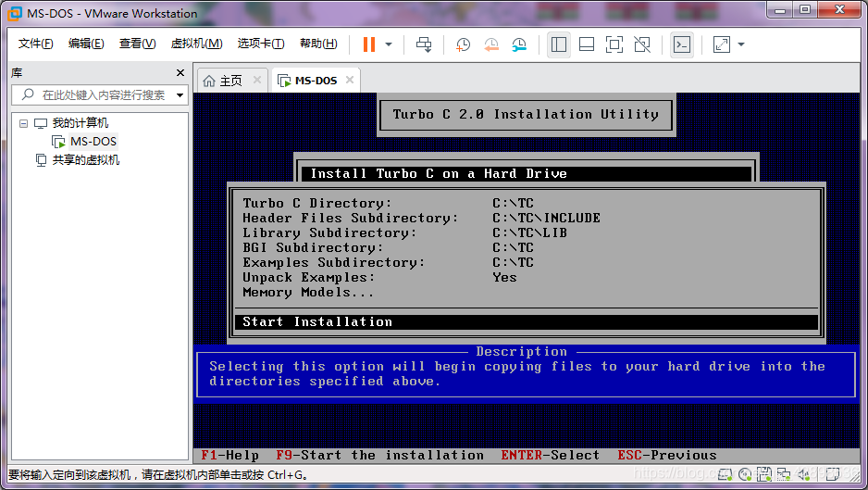868x490 pixels.
Task: Open the 虚拟机(M) menu
Action: [x=196, y=44]
